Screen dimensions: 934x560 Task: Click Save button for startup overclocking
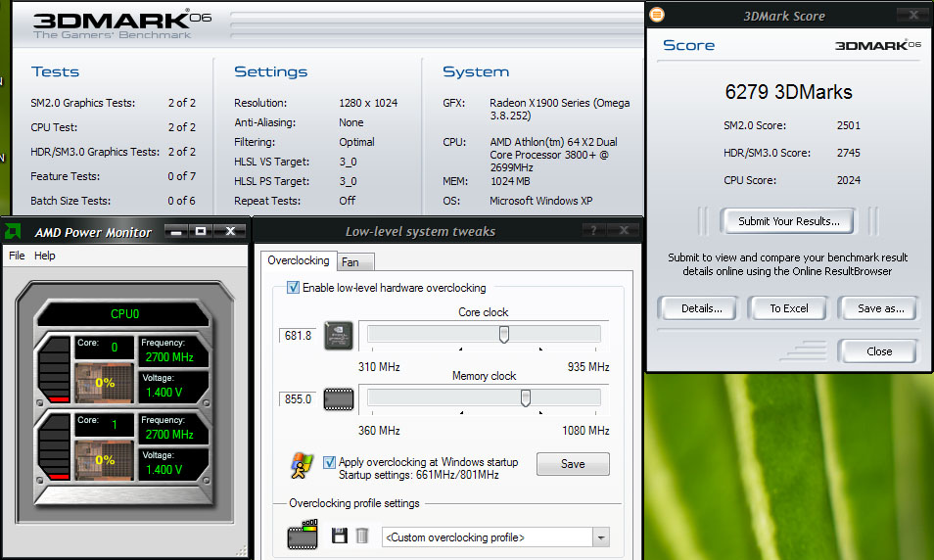click(573, 464)
